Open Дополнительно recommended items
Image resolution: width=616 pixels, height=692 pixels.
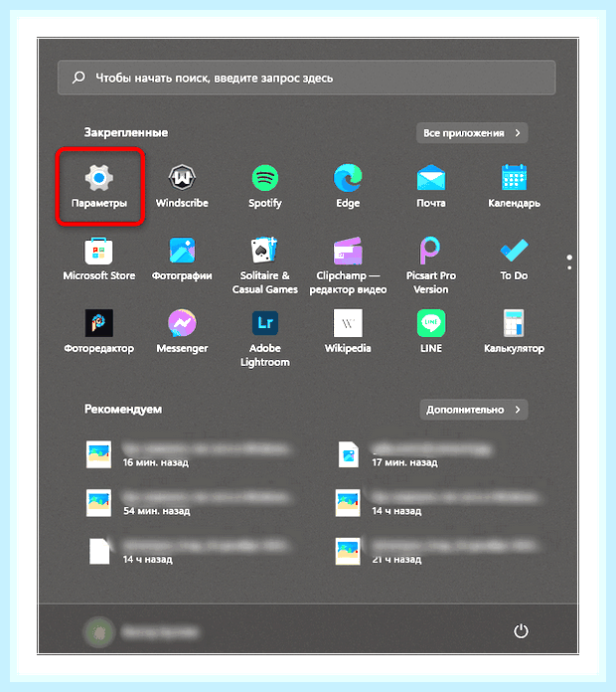pos(474,410)
